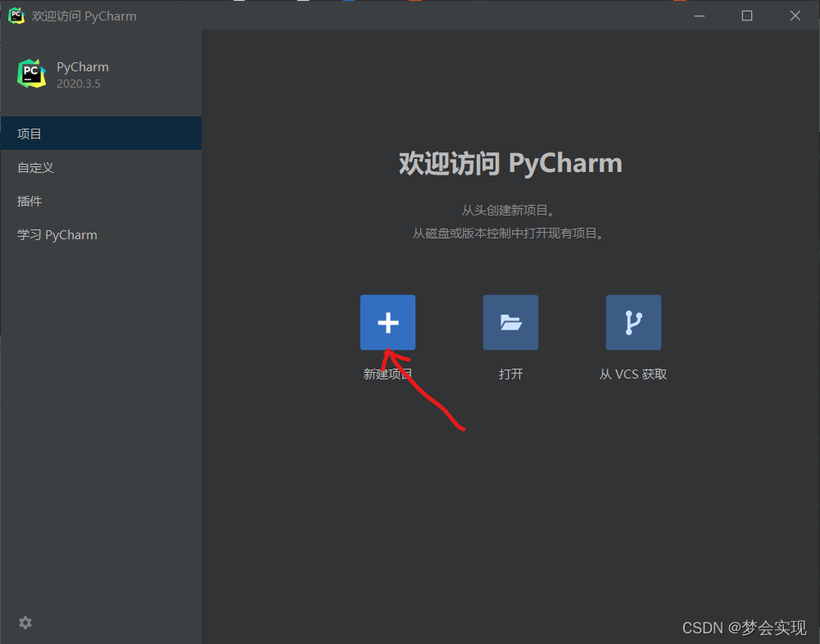Click the Open folder icon

(510, 322)
